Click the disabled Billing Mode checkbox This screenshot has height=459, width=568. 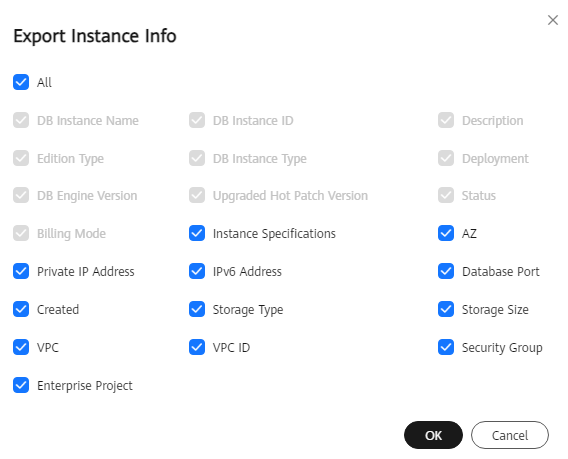[x=21, y=233]
